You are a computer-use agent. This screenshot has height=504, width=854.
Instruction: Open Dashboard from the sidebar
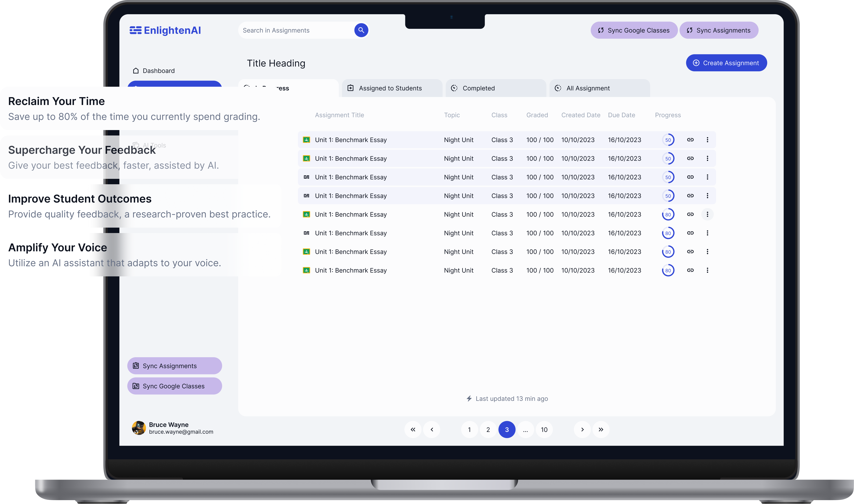(154, 71)
